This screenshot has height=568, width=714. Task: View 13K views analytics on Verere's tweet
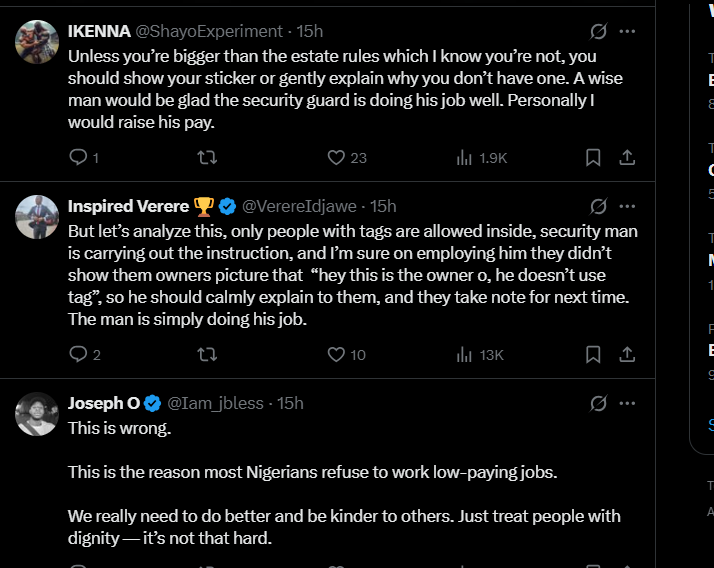465,354
